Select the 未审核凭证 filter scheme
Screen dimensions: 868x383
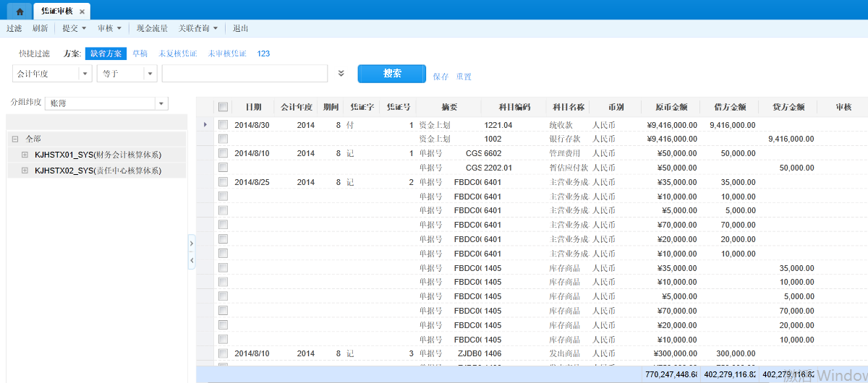click(x=227, y=53)
